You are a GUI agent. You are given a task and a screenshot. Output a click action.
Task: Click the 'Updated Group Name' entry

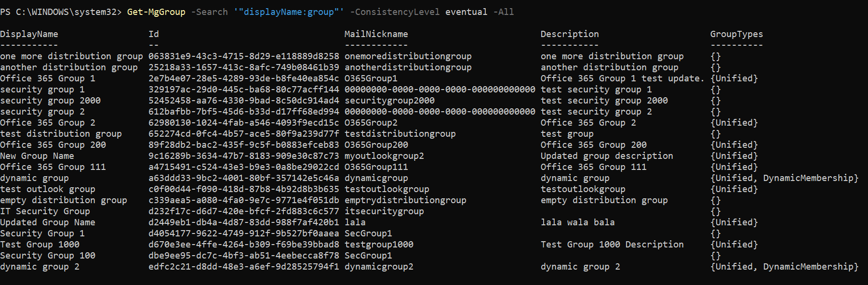48,222
